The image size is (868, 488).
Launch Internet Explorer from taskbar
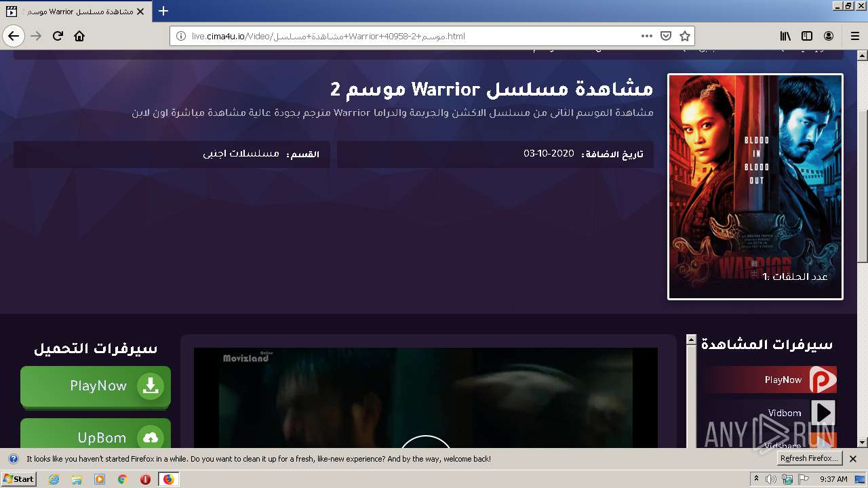coord(54,479)
